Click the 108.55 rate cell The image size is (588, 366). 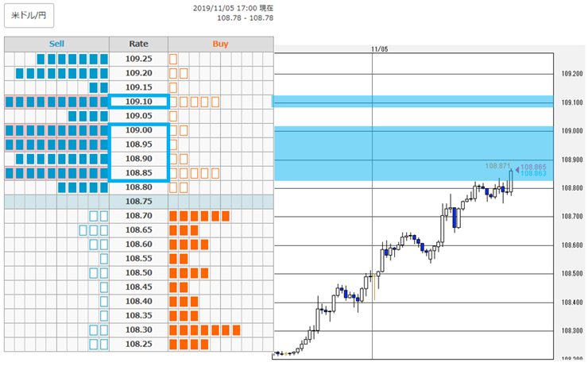139,259
